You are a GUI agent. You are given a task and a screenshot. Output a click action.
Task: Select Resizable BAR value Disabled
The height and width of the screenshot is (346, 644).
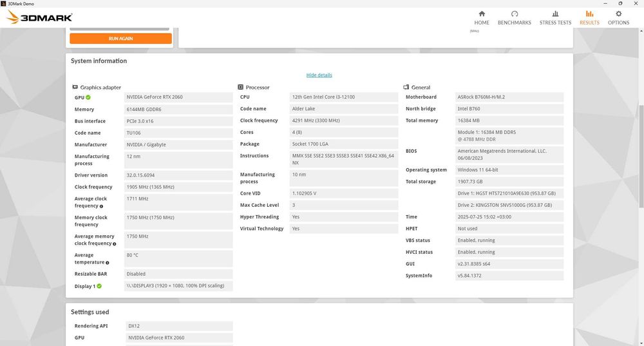(178, 274)
